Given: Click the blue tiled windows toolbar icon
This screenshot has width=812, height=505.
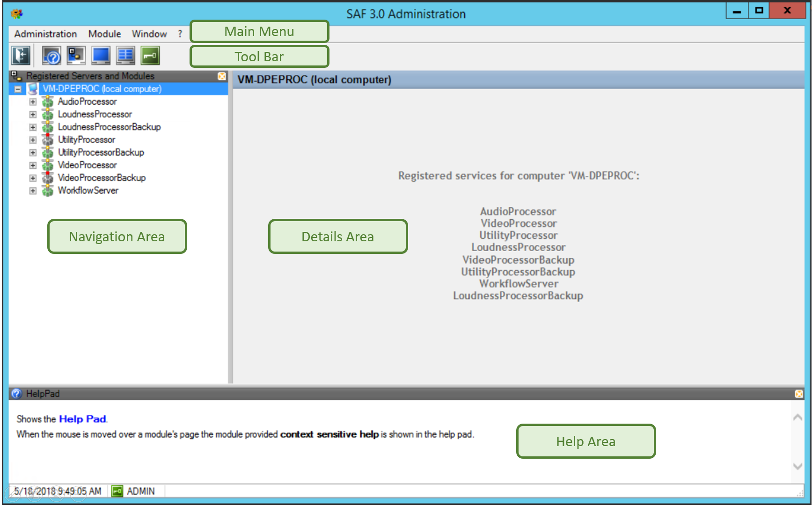Looking at the screenshot, I should (x=125, y=56).
